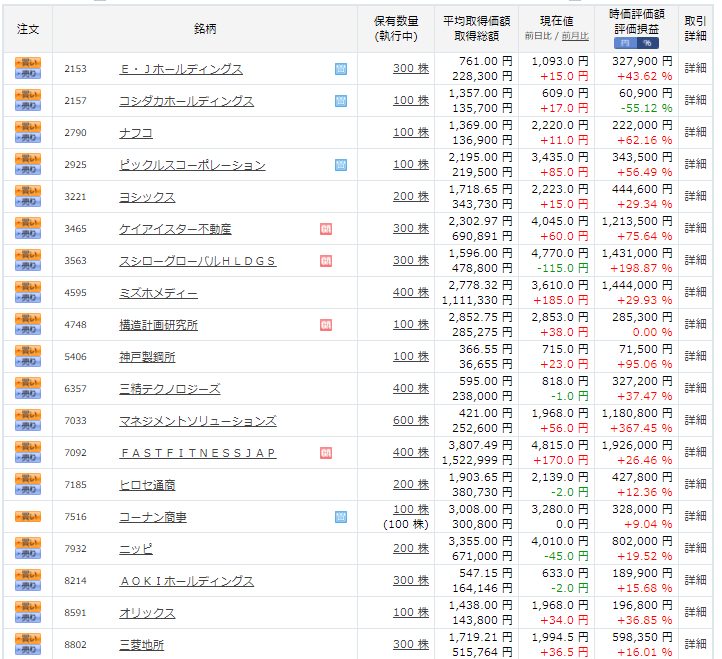
Task: Click the blue 売り button for 三菱地所
Action: tap(28, 650)
